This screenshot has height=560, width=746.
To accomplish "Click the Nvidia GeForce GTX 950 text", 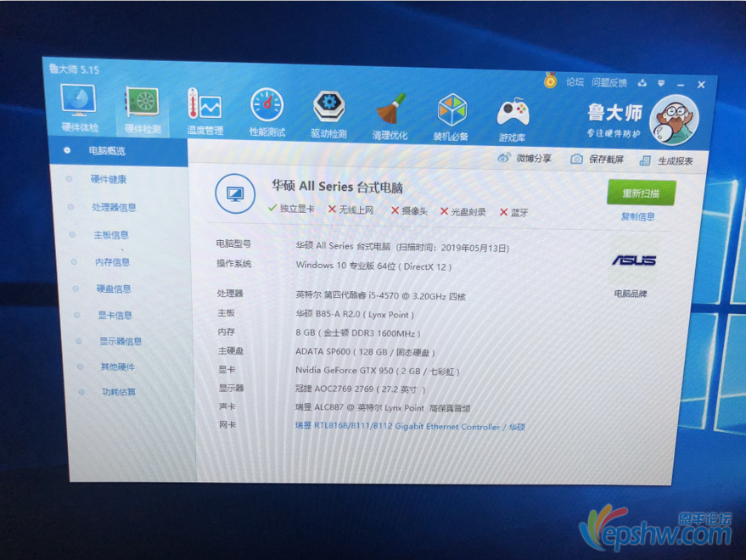I will tap(378, 370).
